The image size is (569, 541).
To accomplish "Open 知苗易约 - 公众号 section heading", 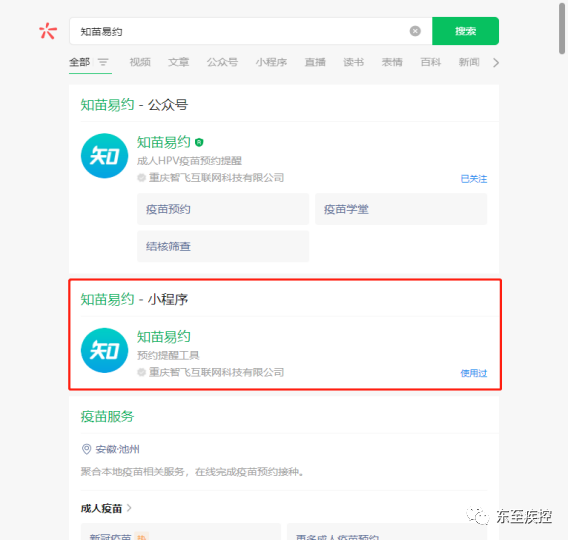I will click(x=134, y=105).
